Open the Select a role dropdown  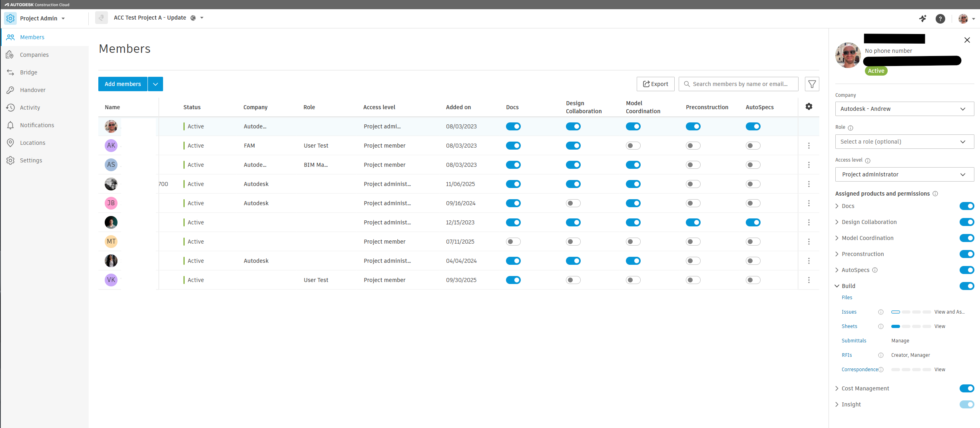coord(904,142)
